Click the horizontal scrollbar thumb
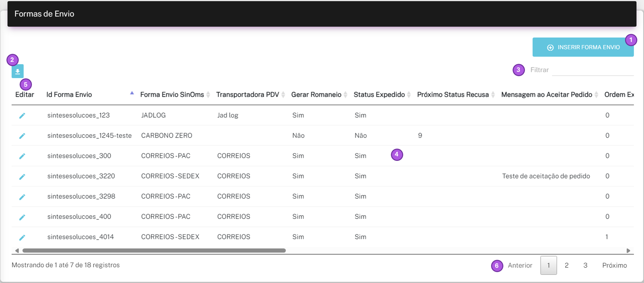This screenshot has width=644, height=283. point(154,250)
